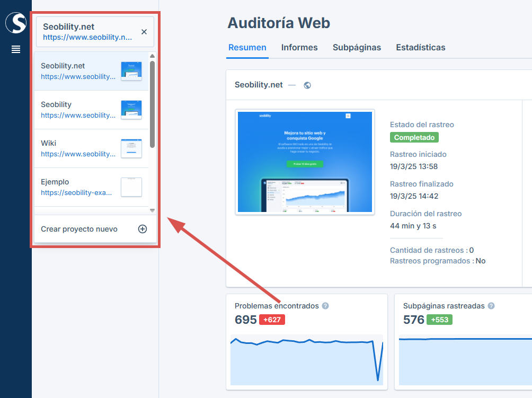Click scrollbar up arrow in project list
The width and height of the screenshot is (532, 398).
tap(152, 56)
